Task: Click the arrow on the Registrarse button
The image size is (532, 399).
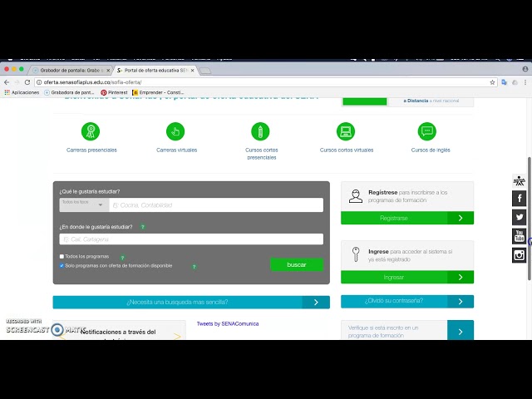Action: pyautogui.click(x=461, y=218)
